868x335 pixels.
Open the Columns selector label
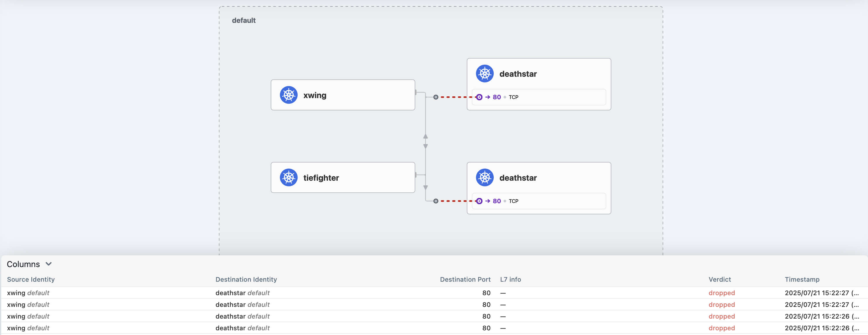click(x=23, y=264)
